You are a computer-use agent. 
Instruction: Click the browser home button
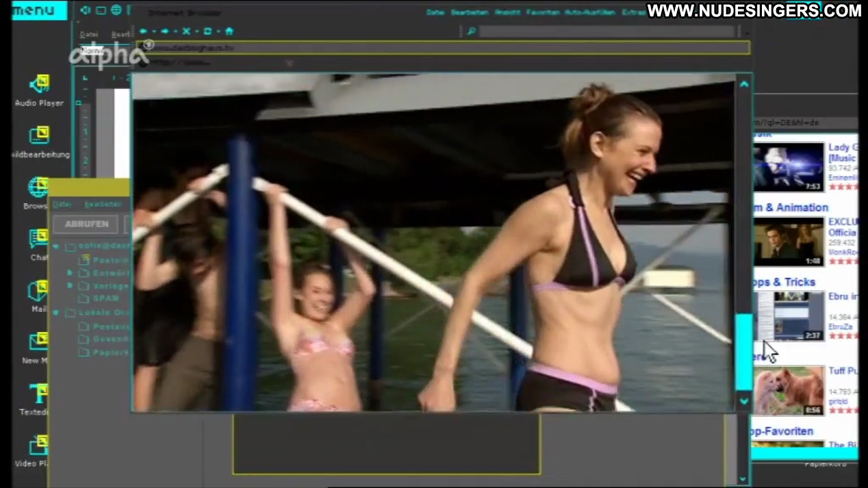click(x=229, y=31)
